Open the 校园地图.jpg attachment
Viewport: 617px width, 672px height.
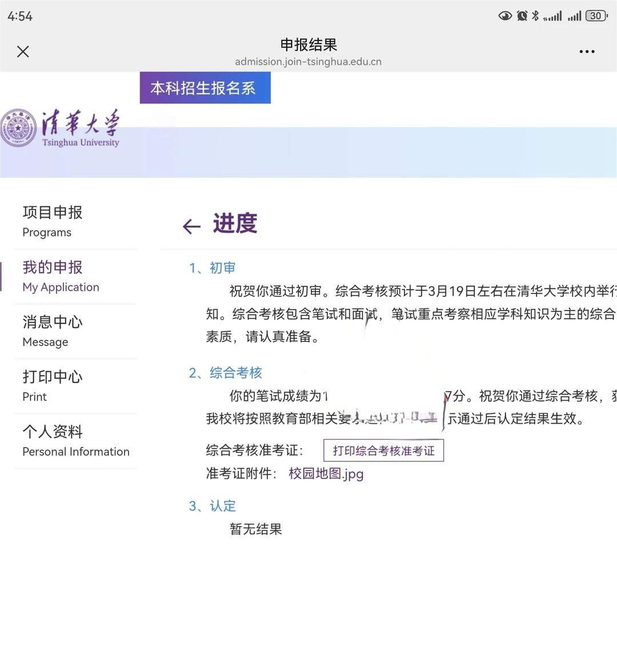(326, 473)
